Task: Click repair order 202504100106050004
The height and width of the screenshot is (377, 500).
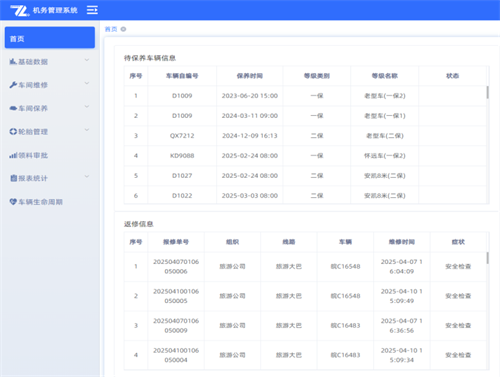Action: click(176, 355)
